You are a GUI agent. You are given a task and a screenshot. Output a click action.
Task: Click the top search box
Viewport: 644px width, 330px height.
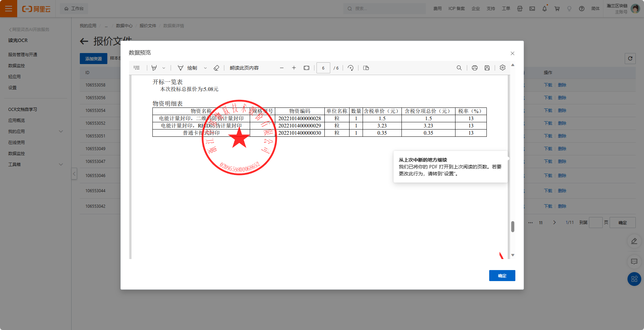point(385,9)
